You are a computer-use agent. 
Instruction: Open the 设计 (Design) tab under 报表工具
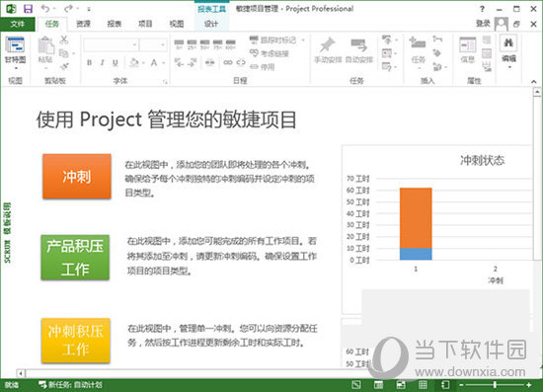tap(211, 24)
